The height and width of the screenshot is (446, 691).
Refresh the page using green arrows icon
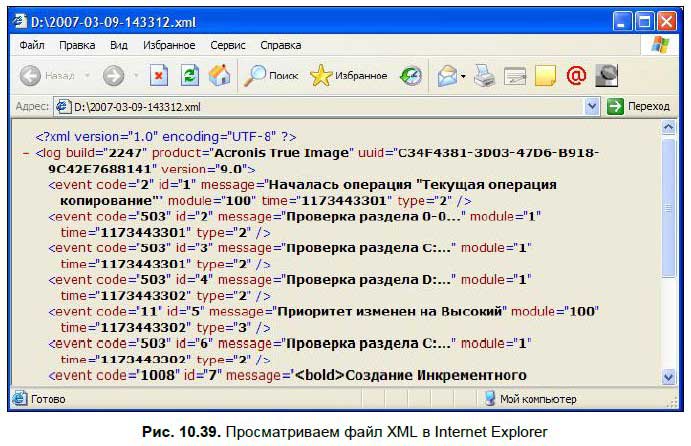[189, 76]
